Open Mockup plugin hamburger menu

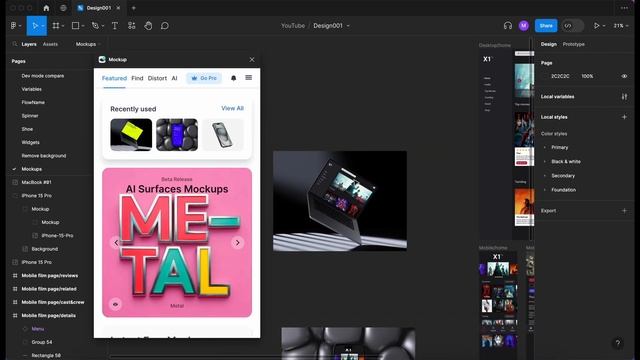[249, 78]
